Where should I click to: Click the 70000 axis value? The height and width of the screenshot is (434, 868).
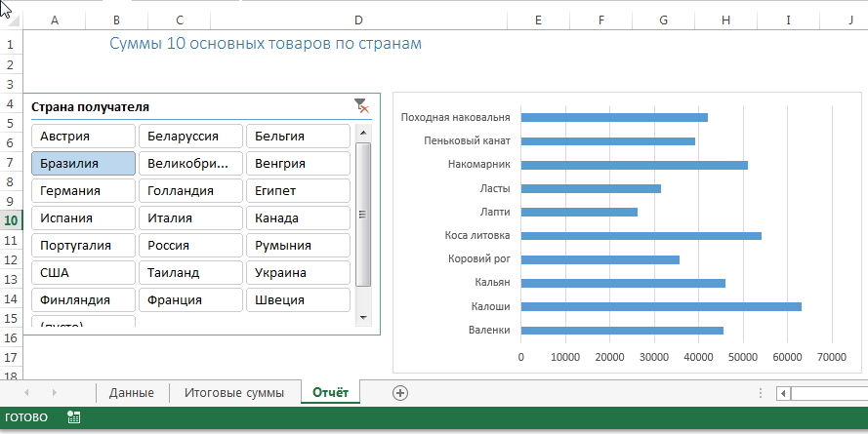[x=832, y=358]
